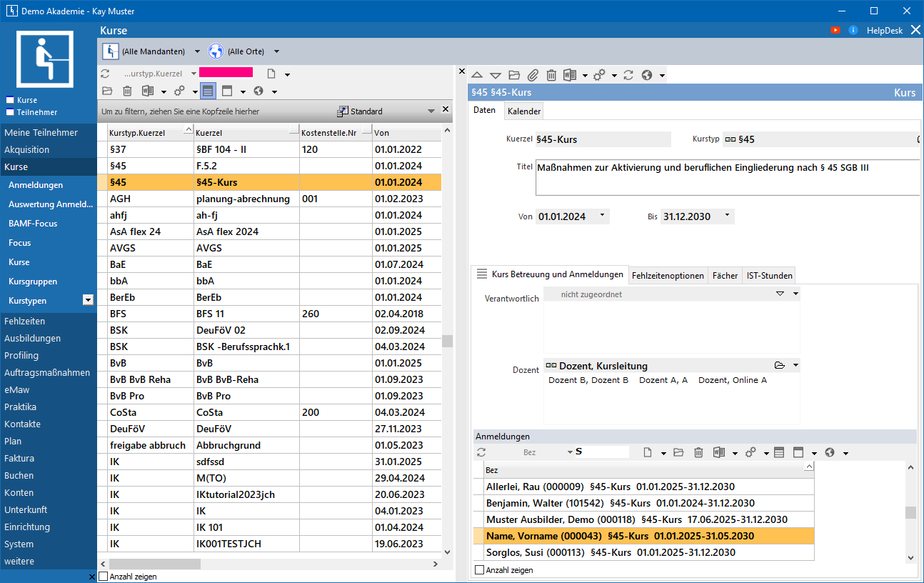The height and width of the screenshot is (583, 924).
Task: Click the up triangle previous-record icon
Action: point(477,75)
